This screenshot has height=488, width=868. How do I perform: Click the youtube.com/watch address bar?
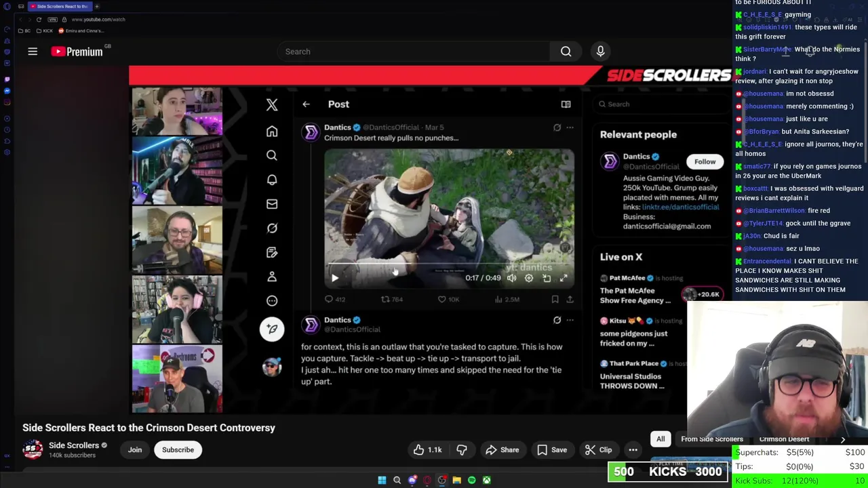(98, 20)
